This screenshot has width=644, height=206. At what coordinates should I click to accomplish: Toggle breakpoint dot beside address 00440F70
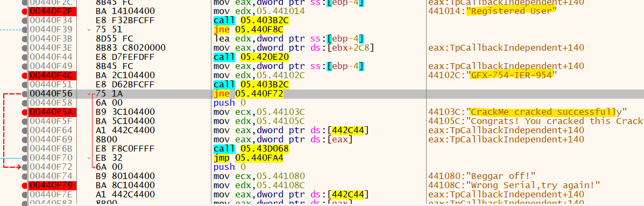coord(25,158)
